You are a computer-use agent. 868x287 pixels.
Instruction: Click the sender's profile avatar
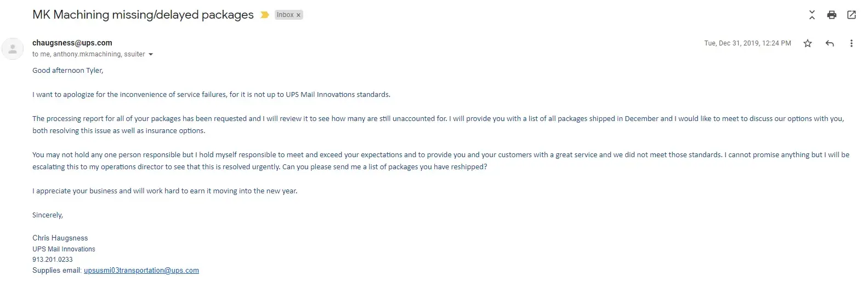point(13,49)
